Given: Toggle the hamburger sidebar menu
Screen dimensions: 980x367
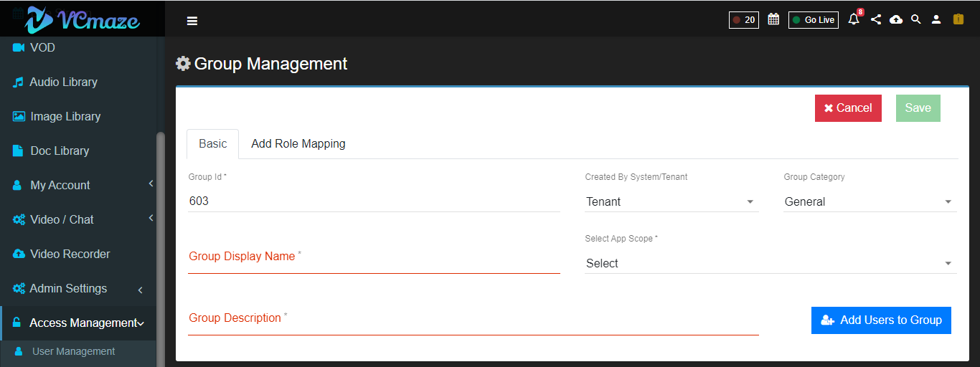Looking at the screenshot, I should pos(192,21).
